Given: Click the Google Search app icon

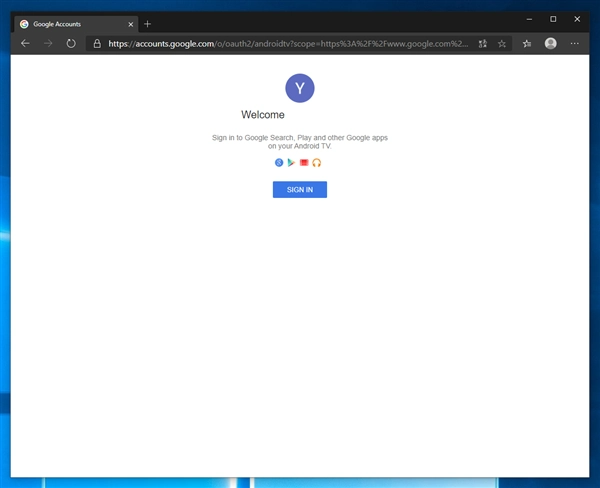Looking at the screenshot, I should 279,163.
